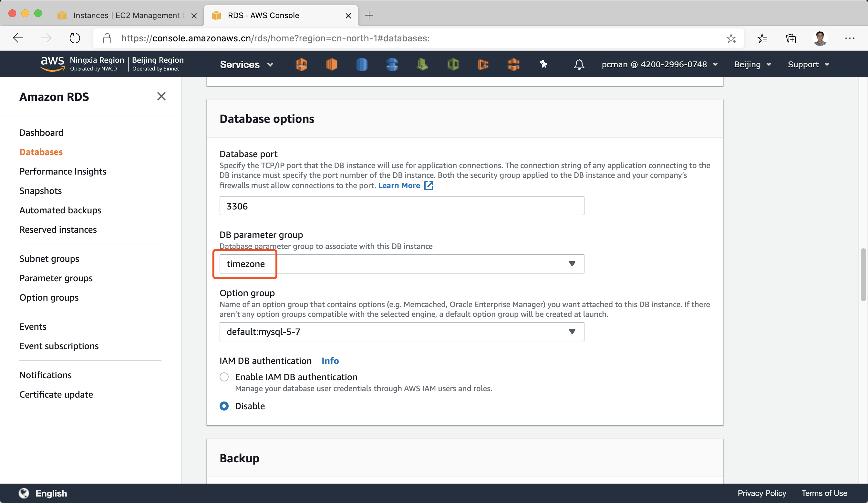Click the blue database service shortcut icon
This screenshot has height=503, width=868.
pos(362,64)
